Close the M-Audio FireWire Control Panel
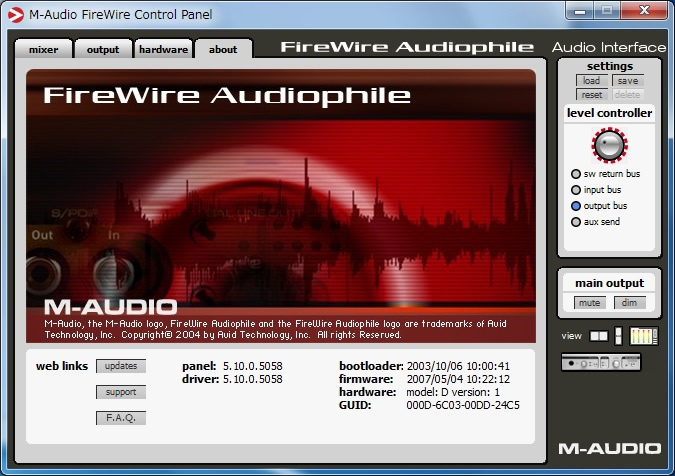Viewport: 675px width, 476px height. pos(644,11)
